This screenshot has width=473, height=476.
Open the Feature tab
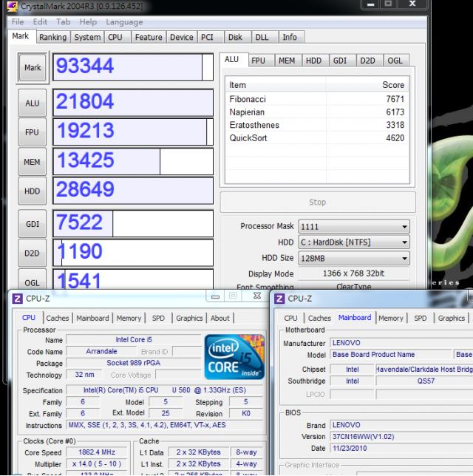point(149,38)
